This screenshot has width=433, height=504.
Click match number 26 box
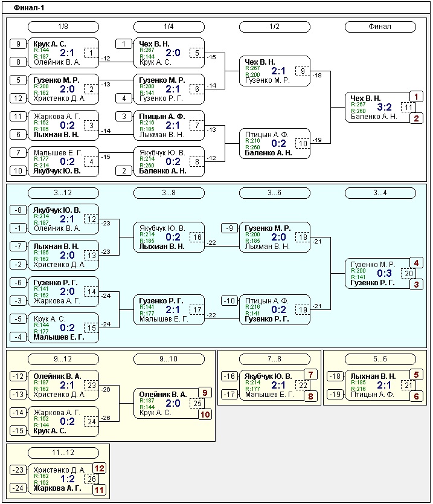point(91,479)
